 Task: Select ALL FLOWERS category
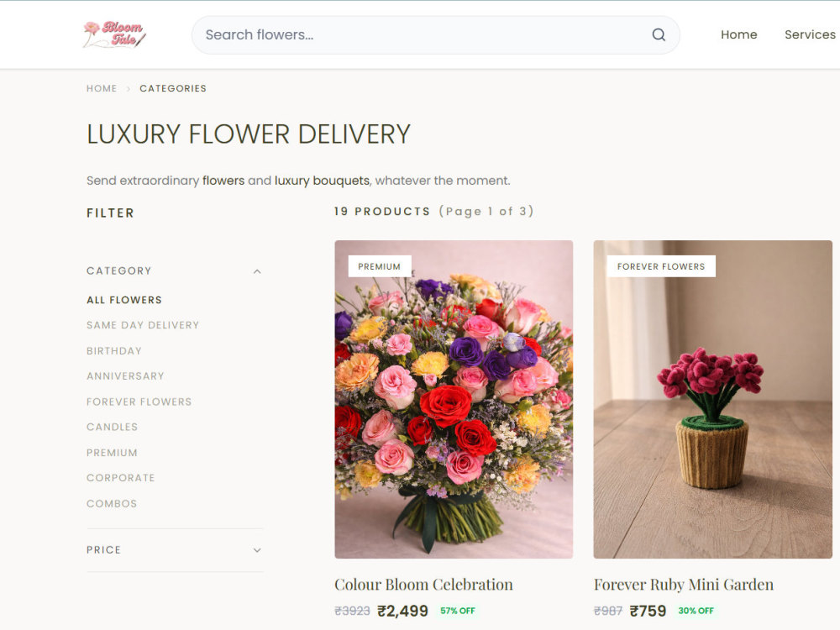124,300
